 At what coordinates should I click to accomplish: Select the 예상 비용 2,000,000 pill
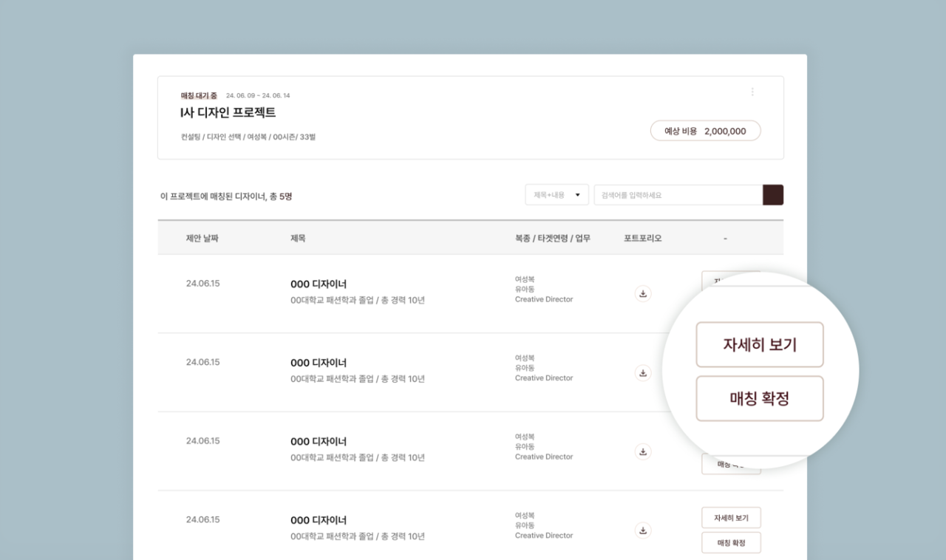705,131
